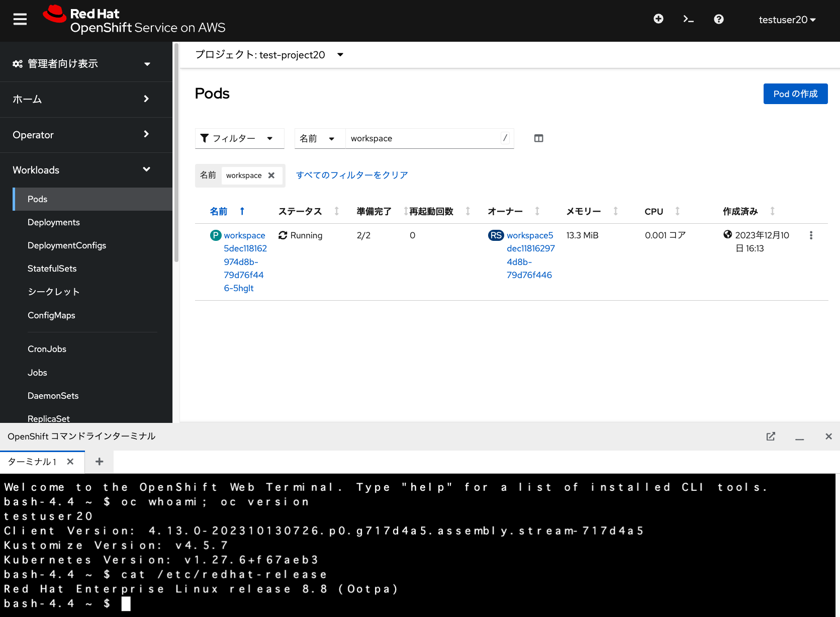Sort by 作成済み column
Image resolution: width=840 pixels, height=617 pixels.
point(749,211)
